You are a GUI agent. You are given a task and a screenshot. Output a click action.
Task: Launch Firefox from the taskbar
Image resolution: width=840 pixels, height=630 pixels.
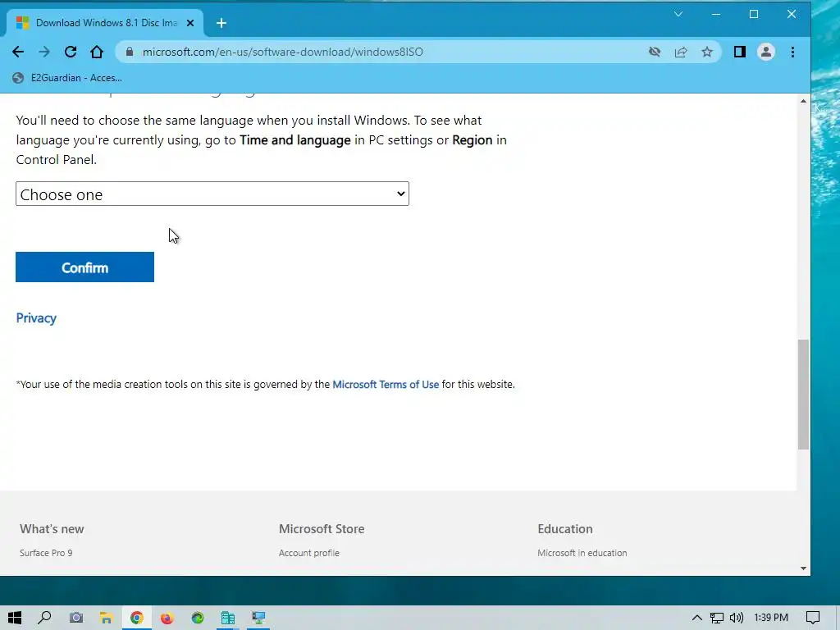167,618
